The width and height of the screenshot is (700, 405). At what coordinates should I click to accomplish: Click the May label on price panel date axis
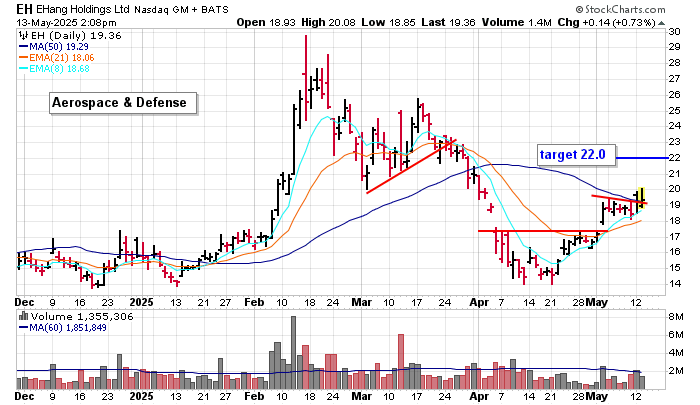click(597, 302)
